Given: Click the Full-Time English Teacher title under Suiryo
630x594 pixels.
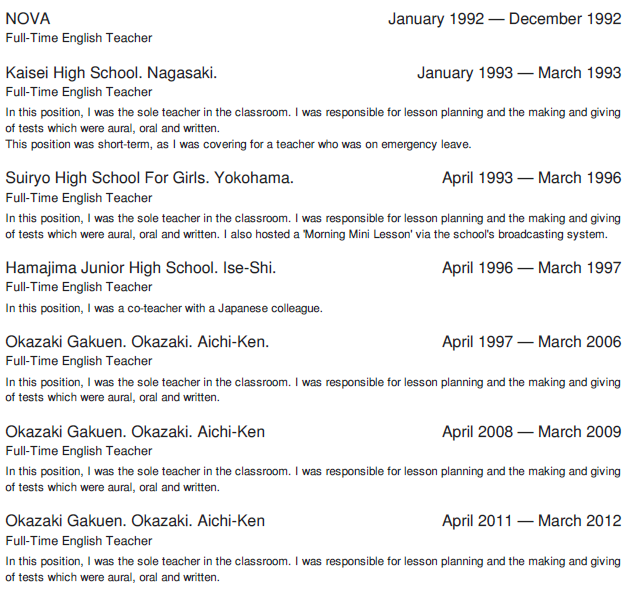Looking at the screenshot, I should click(79, 198).
